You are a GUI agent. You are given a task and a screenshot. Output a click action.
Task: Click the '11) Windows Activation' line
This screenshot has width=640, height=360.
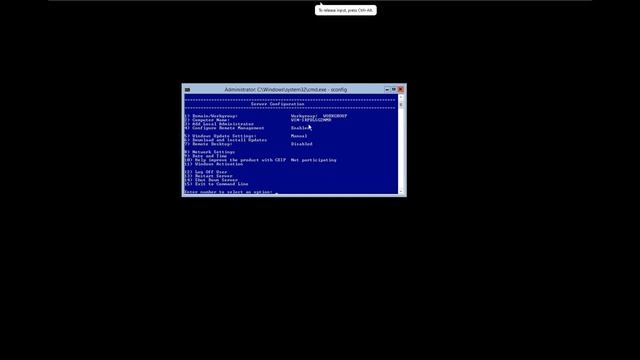213,164
